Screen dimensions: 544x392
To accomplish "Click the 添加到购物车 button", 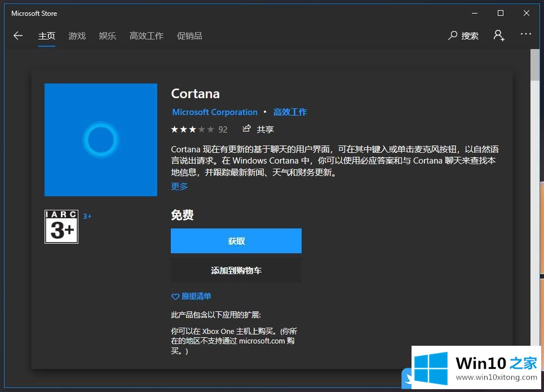I will tap(236, 270).
